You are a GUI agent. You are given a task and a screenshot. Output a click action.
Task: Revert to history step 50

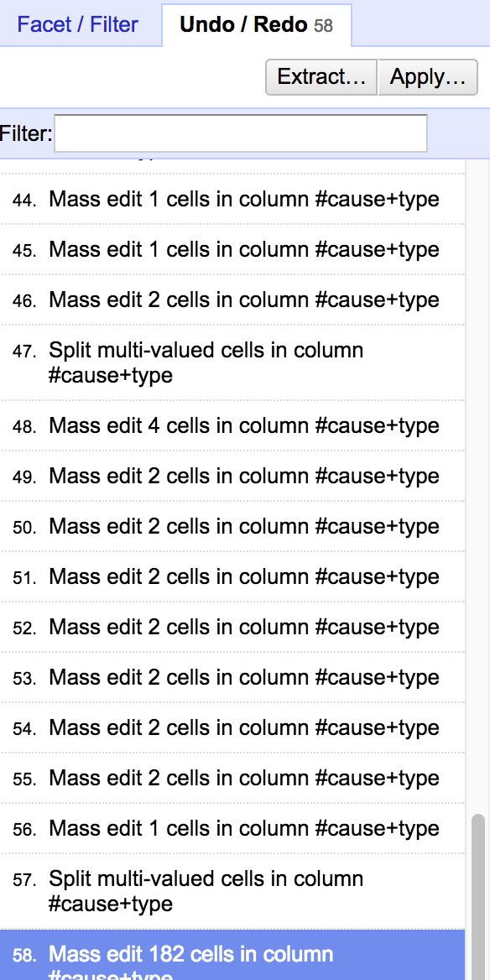(232, 526)
